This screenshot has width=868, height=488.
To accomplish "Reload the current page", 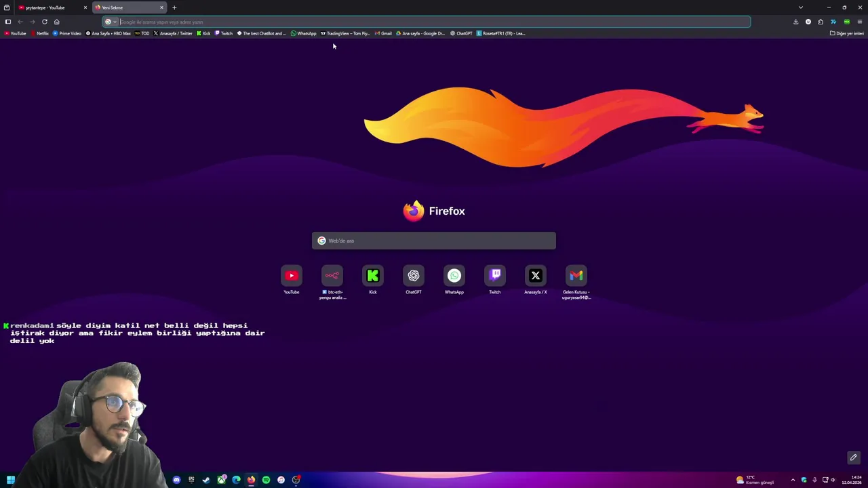I will tap(45, 22).
